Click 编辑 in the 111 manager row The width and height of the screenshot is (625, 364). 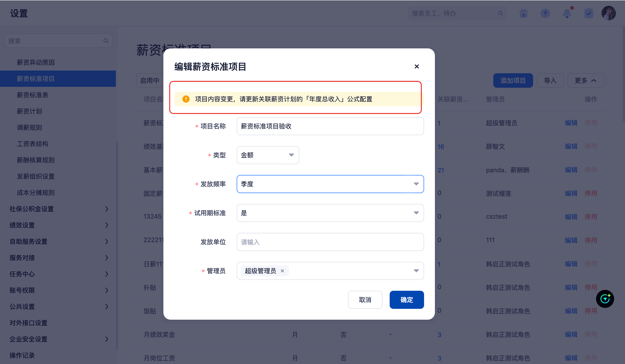pyautogui.click(x=571, y=240)
